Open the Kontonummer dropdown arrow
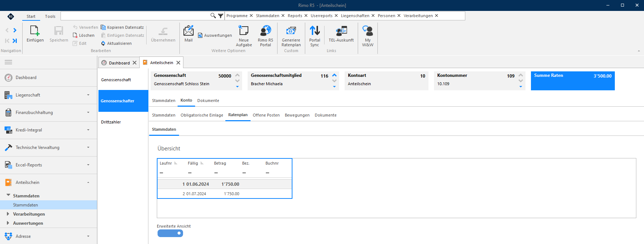The width and height of the screenshot is (644, 244). point(521,87)
